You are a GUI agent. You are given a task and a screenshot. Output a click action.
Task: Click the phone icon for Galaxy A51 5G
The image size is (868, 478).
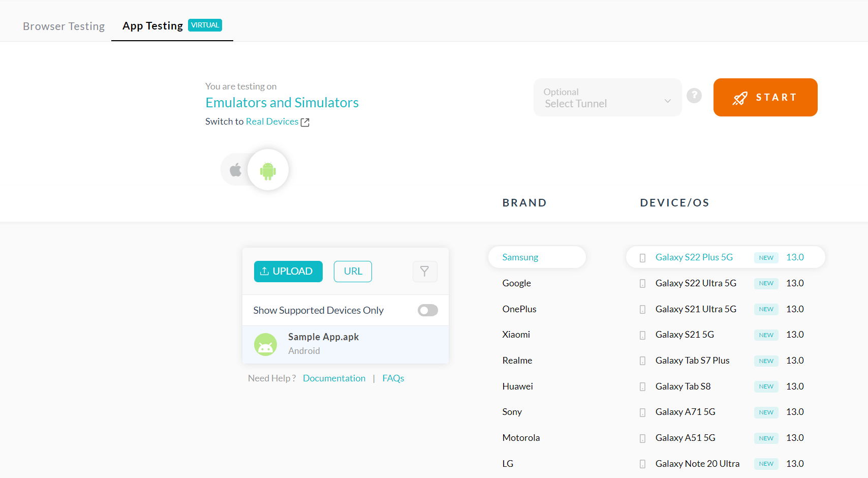[642, 438]
